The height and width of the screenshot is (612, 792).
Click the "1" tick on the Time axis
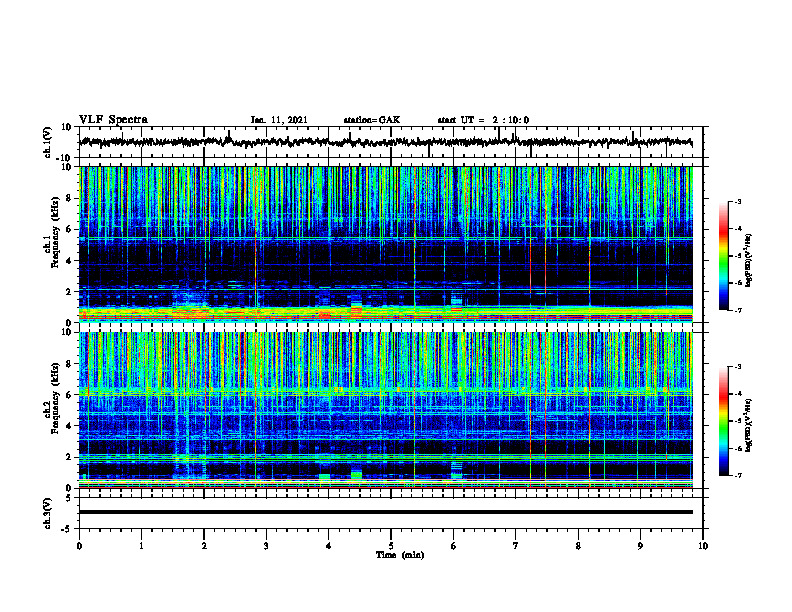click(141, 546)
